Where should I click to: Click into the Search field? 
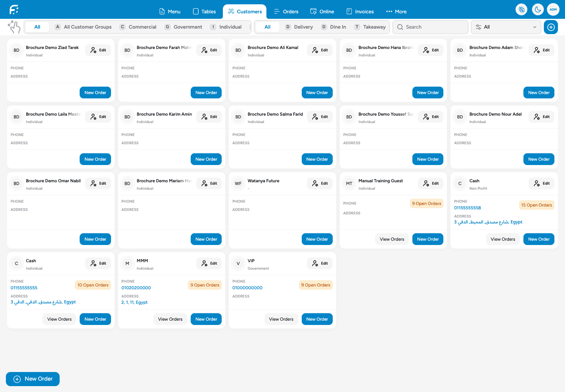(x=430, y=27)
